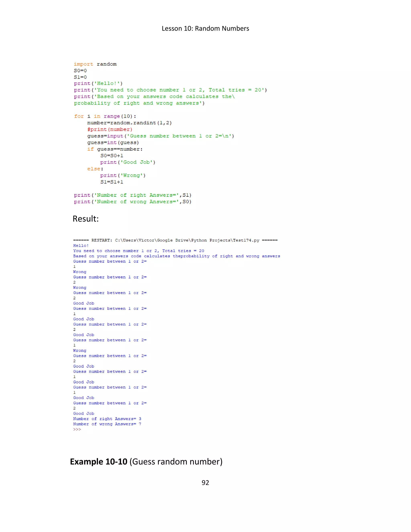This screenshot has width=411, height=532.
Task: Click the blue 'Hello!' output line
Action: tap(81, 246)
